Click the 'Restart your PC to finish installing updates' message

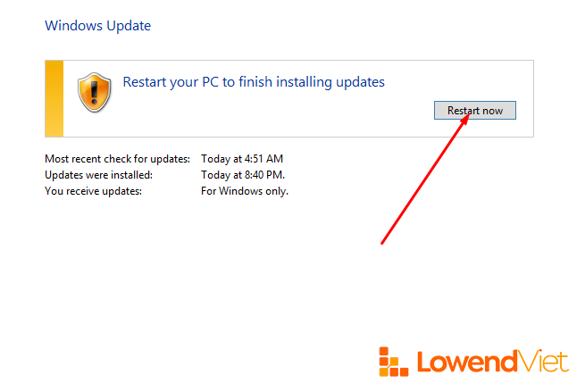tap(254, 82)
